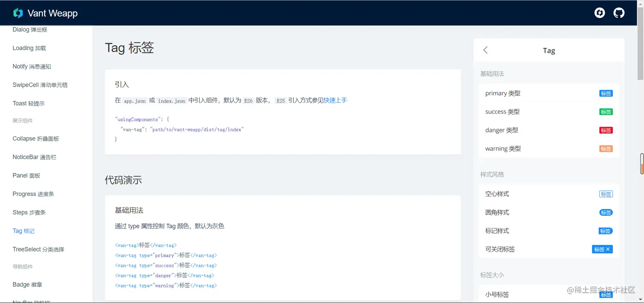Open the GitHub repository icon
The height and width of the screenshot is (303, 644).
click(619, 13)
